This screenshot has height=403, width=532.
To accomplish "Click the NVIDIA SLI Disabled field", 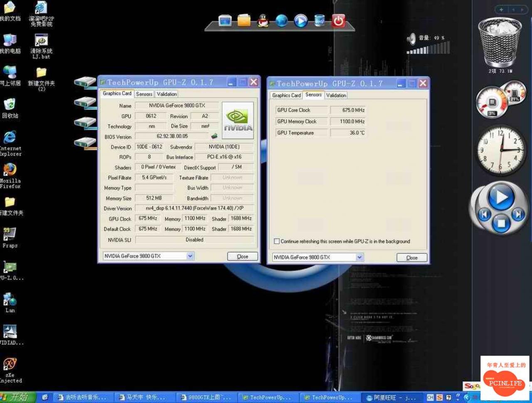I will pyautogui.click(x=195, y=240).
